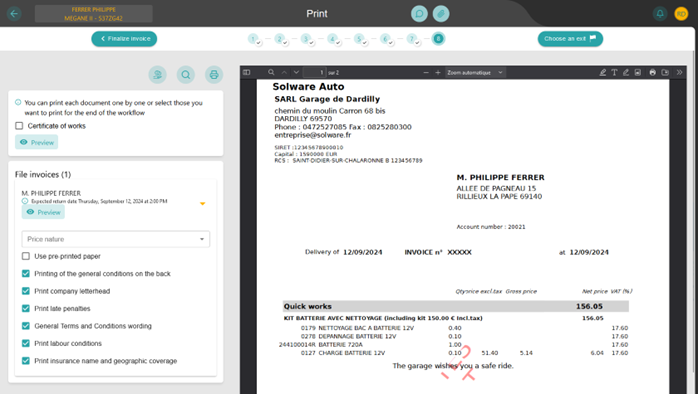Screen dimensions: 698x394
Task: Click the clock icon beside expected return date
Action: [x=25, y=201]
